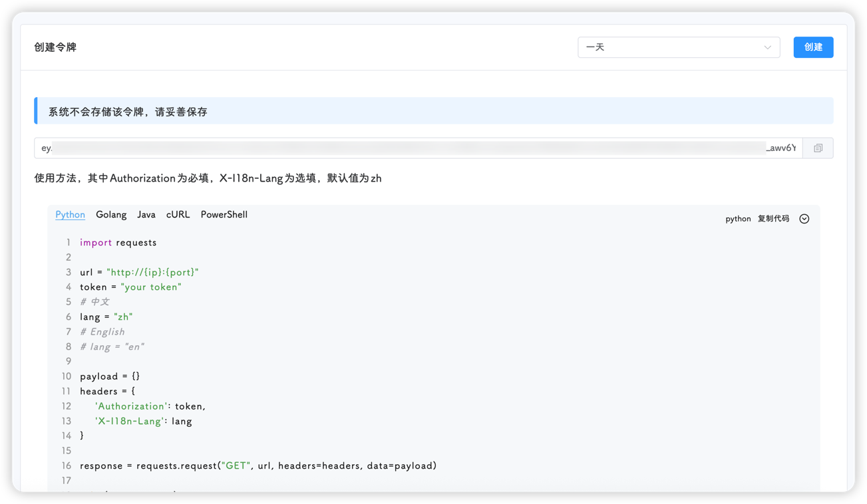The width and height of the screenshot is (867, 504).
Task: Select the Java code tab
Action: (146, 215)
